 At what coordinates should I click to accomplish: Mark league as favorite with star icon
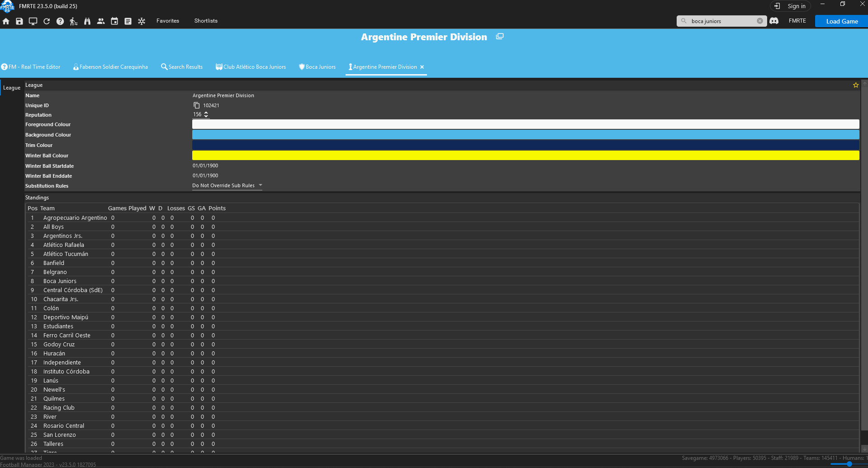pyautogui.click(x=856, y=85)
